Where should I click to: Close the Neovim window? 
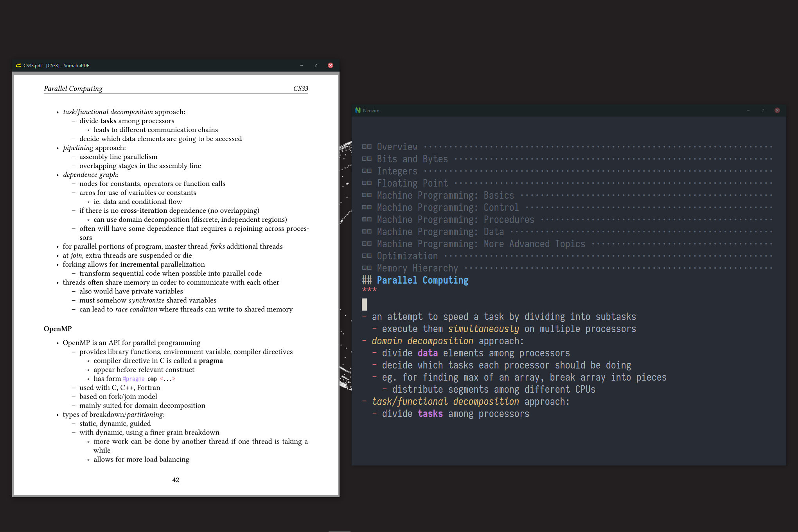click(x=777, y=110)
